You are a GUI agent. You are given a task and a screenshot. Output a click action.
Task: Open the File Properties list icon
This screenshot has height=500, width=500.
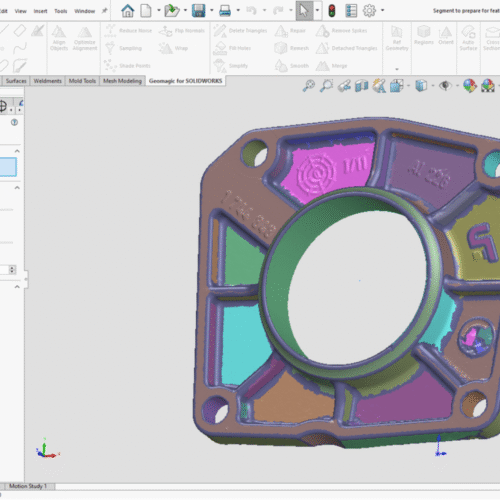351,11
